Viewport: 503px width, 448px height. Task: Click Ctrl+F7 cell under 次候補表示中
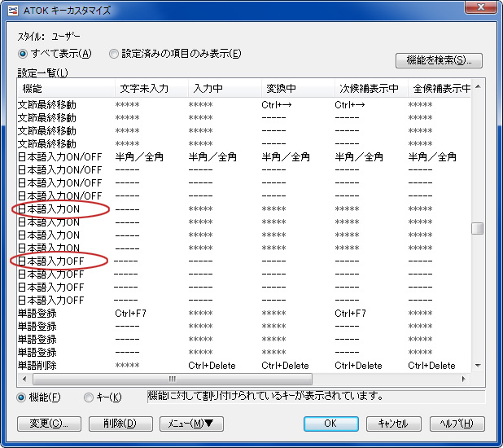(350, 313)
